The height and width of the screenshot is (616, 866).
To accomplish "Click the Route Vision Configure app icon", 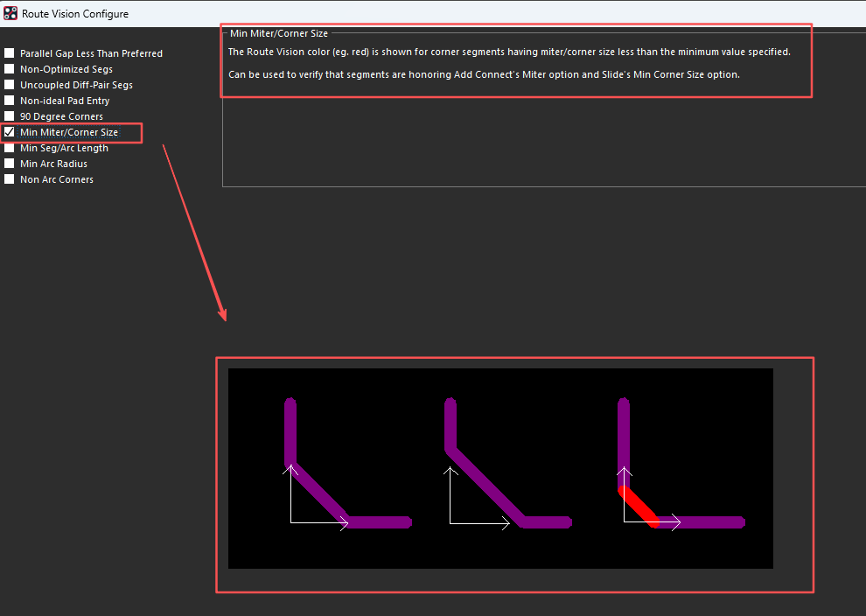I will click(x=10, y=13).
